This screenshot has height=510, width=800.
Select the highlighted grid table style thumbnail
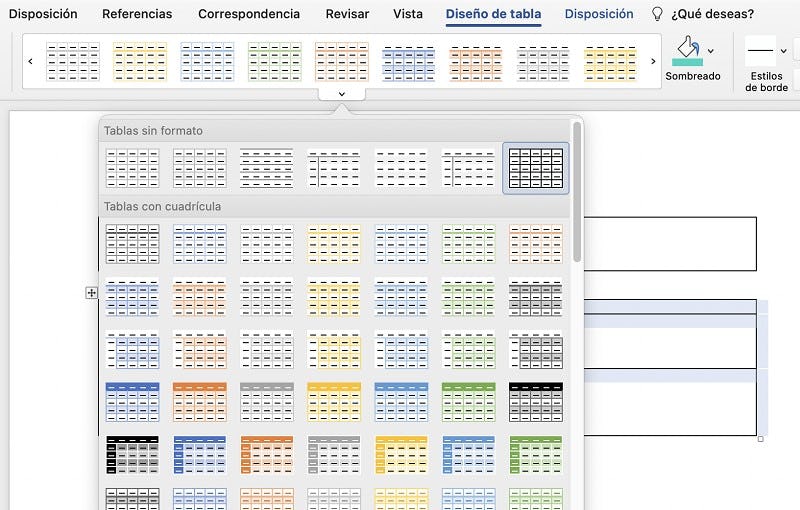[536, 168]
